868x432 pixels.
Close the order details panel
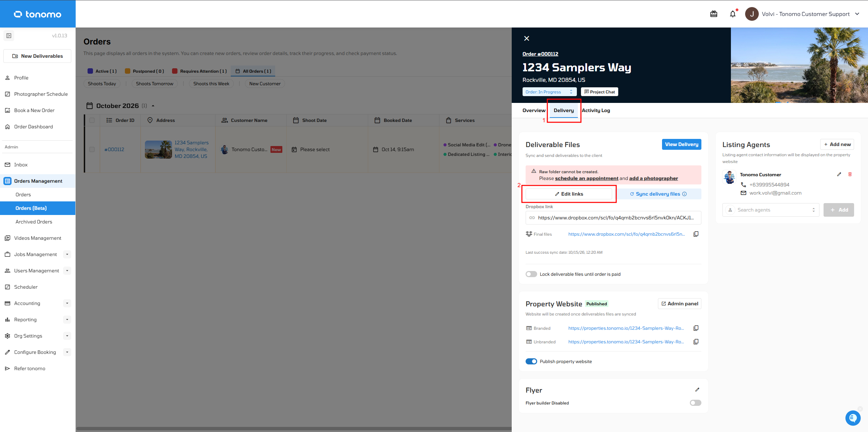pos(527,38)
